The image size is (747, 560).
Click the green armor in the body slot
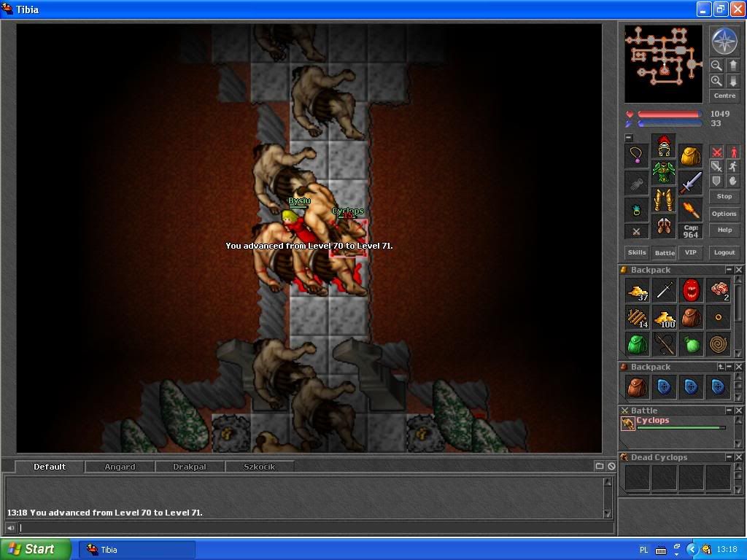[x=664, y=172]
